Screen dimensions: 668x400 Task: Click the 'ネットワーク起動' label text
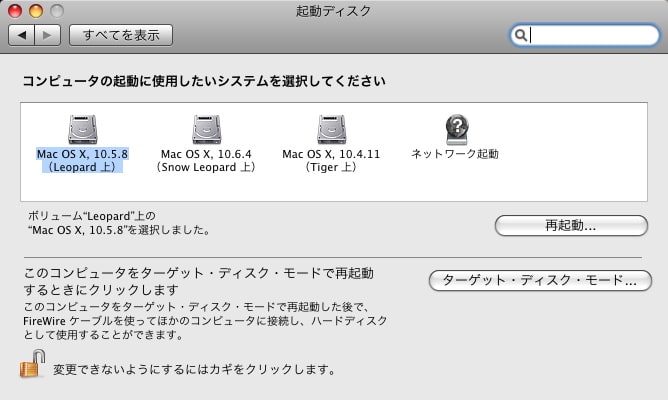(455, 154)
